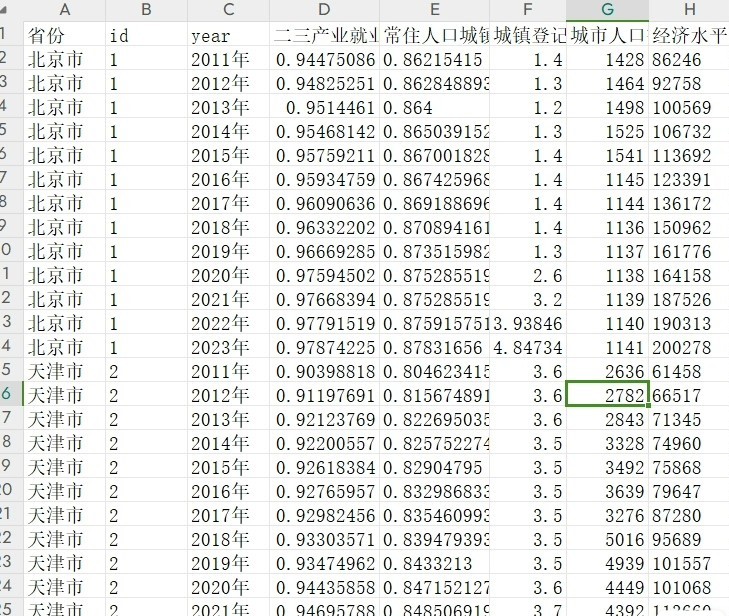Select cell with value 1145
This screenshot has height=616, width=729.
point(607,180)
